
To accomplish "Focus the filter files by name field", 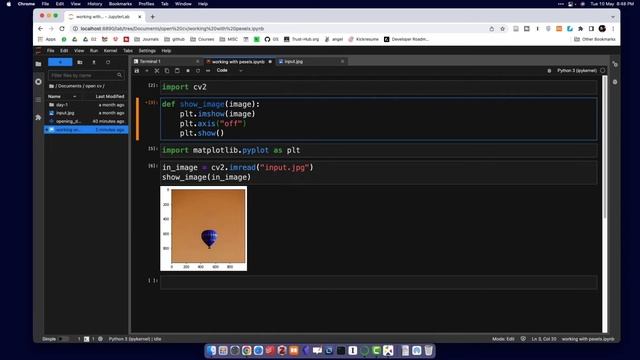I will 86,76.
